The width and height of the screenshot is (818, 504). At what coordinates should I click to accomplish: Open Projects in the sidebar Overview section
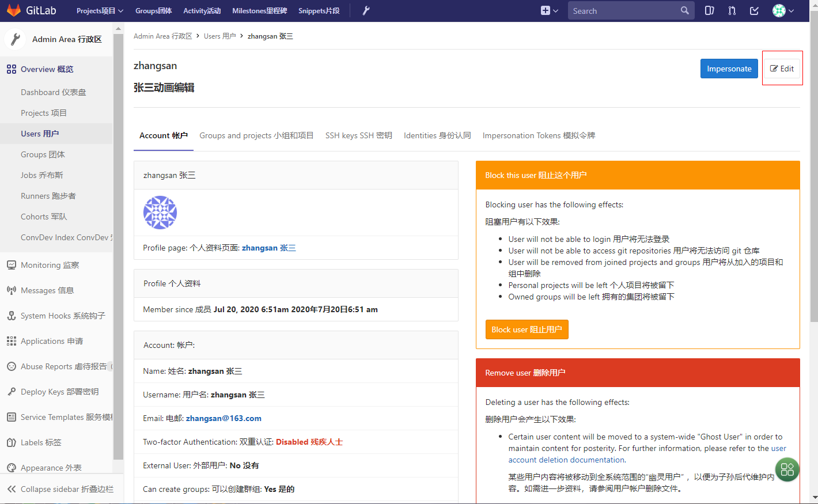pyautogui.click(x=44, y=113)
